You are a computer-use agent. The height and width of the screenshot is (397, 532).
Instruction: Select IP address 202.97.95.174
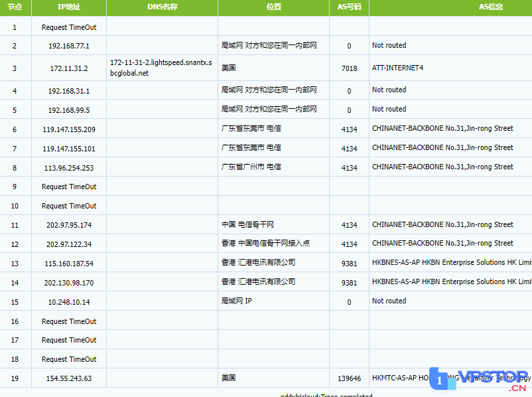(69, 225)
